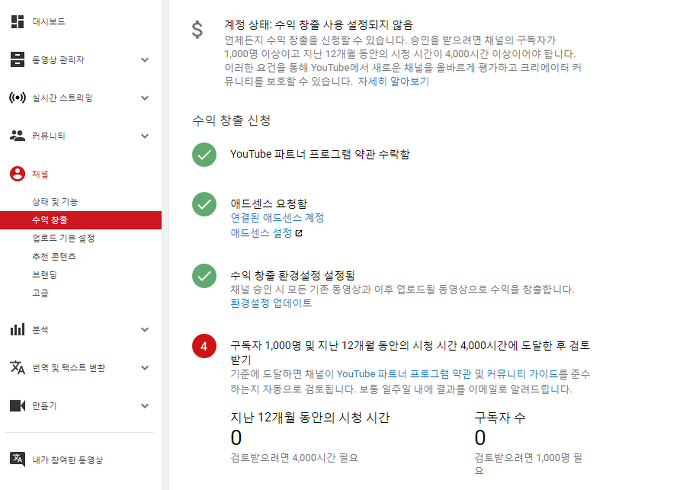Expand the 만들기 section chevron

[x=145, y=406]
